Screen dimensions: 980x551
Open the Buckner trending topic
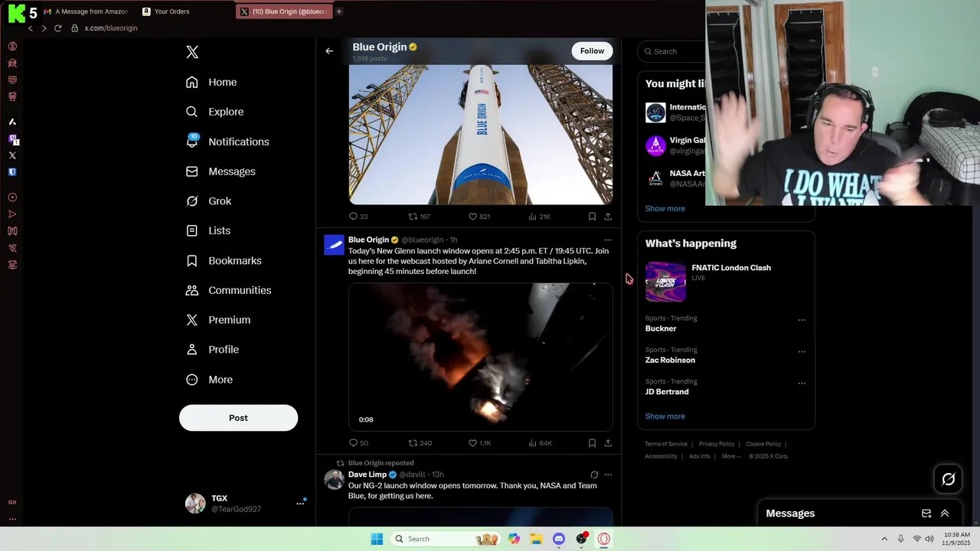(x=661, y=328)
